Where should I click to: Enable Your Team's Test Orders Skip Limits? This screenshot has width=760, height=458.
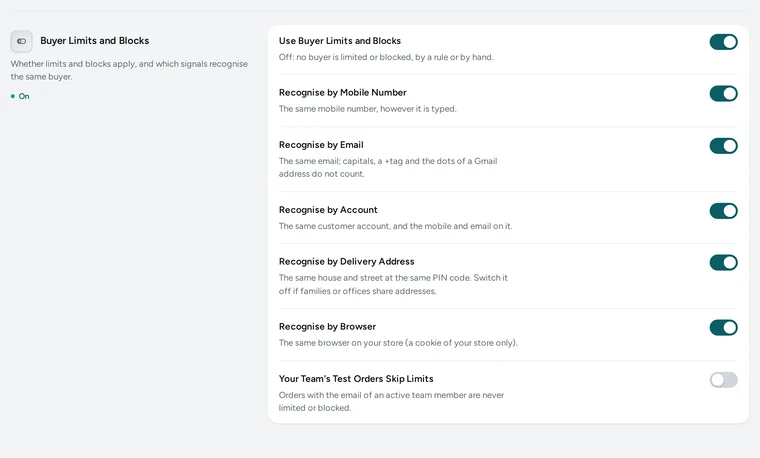click(724, 380)
